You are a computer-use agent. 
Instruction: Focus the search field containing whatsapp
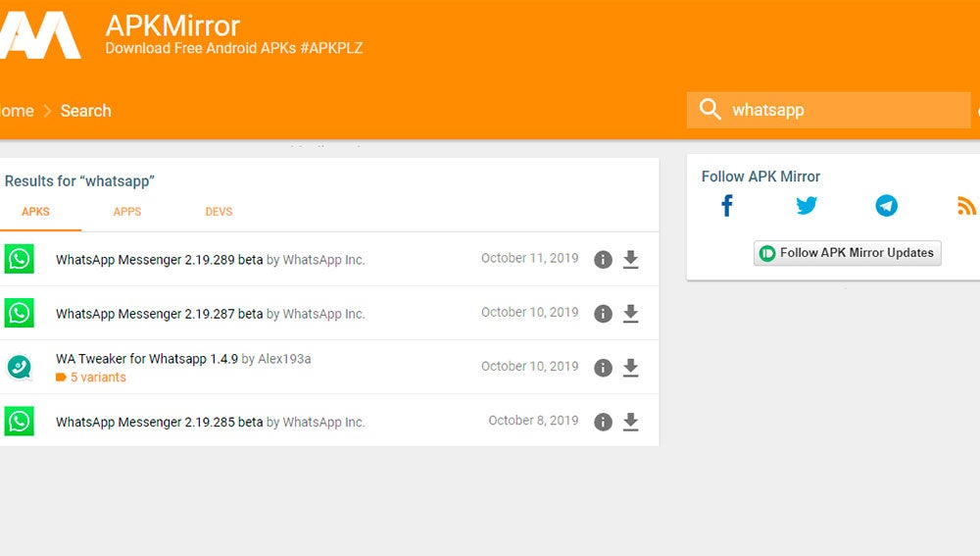828,110
